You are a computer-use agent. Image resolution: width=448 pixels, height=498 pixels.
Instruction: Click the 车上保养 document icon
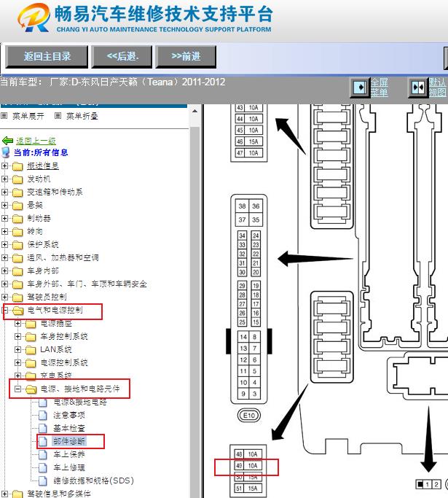43,454
